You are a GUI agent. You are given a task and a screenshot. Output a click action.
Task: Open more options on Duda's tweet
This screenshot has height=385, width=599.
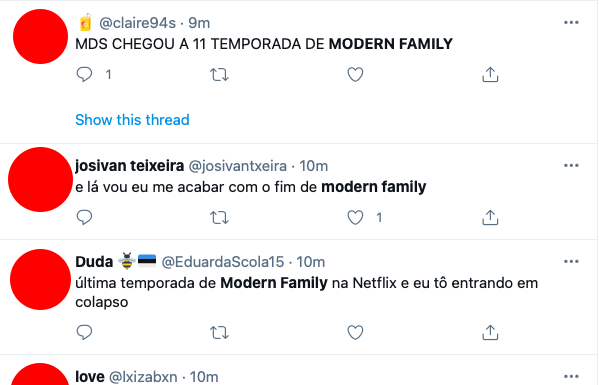(571, 262)
